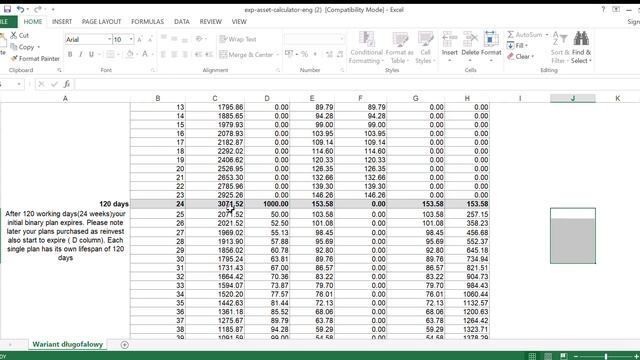Open Font dialog launcher
This screenshot has height=360, width=640.
click(153, 70)
